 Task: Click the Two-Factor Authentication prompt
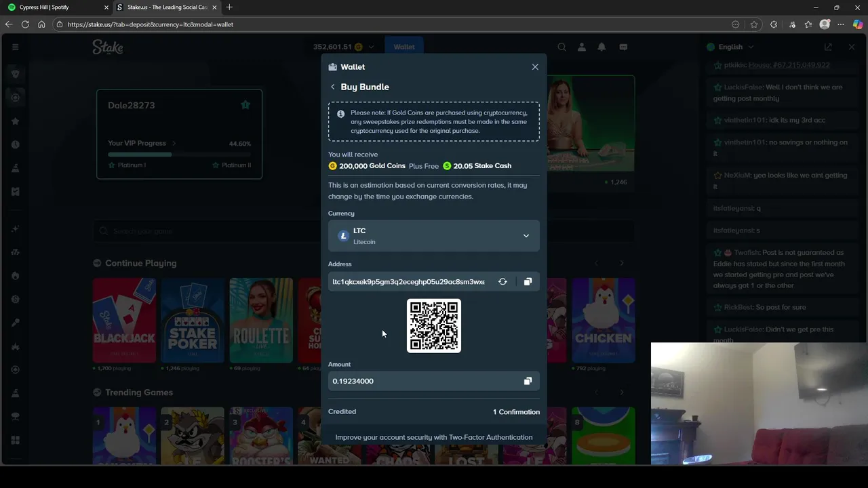[434, 437]
